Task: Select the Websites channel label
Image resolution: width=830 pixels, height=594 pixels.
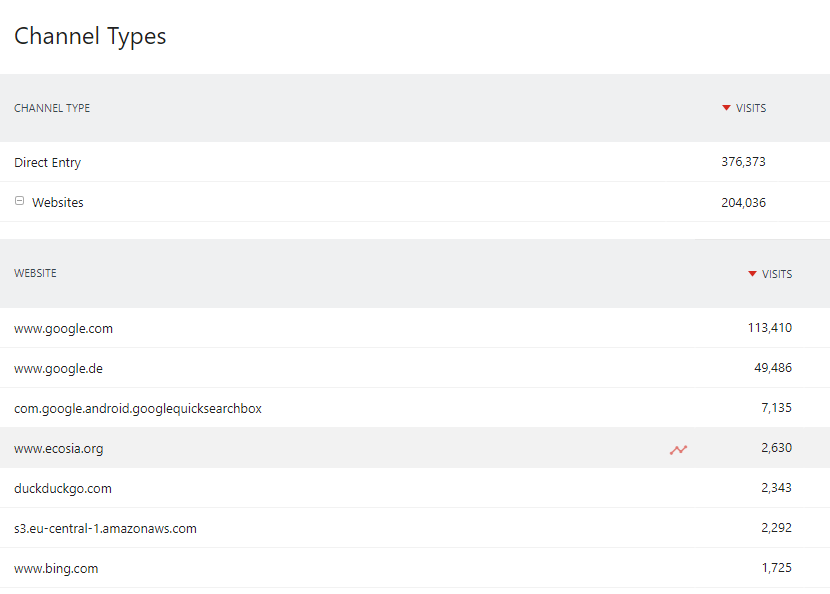Action: (58, 202)
